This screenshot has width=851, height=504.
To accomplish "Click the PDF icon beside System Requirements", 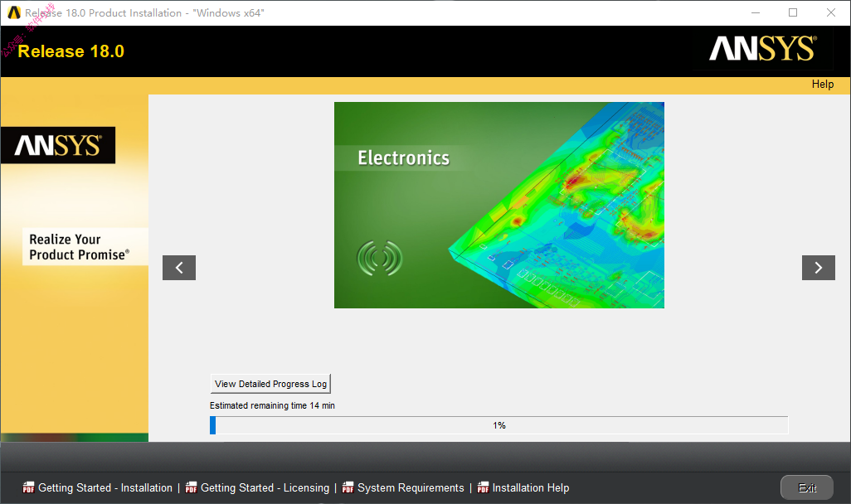I will 348,487.
